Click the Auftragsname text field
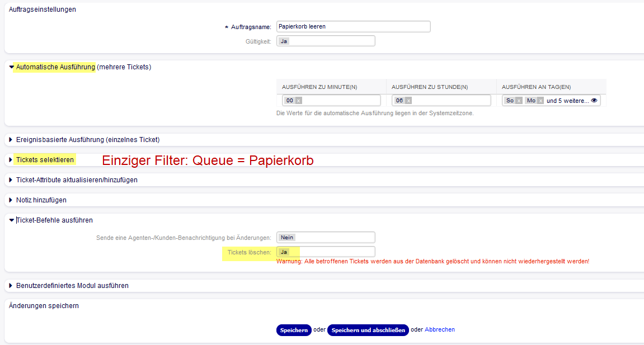The height and width of the screenshot is (345, 644). [353, 26]
